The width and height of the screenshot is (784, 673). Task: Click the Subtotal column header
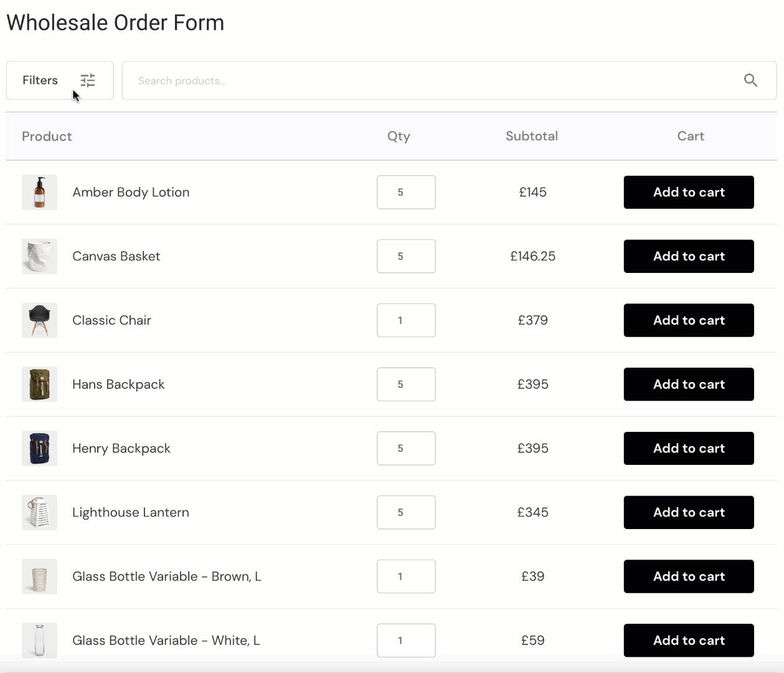point(531,136)
